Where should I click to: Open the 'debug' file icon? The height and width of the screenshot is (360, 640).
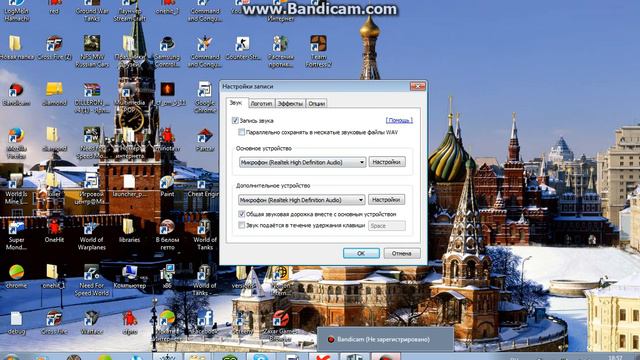pyautogui.click(x=16, y=323)
